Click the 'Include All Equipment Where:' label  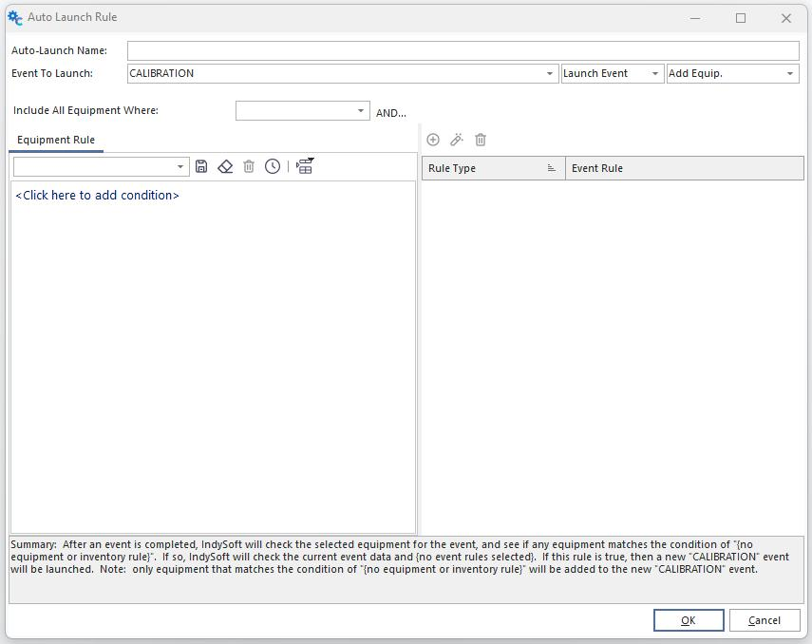[x=86, y=110]
